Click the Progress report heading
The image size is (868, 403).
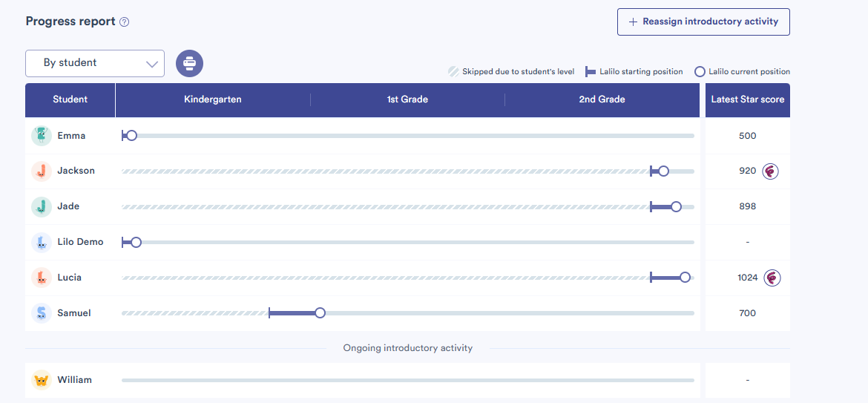click(x=70, y=22)
